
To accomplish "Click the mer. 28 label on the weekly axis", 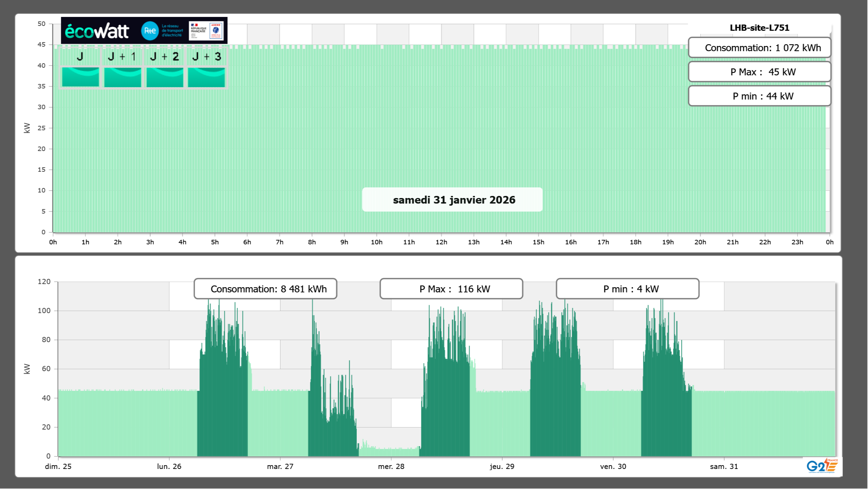I will click(391, 467).
